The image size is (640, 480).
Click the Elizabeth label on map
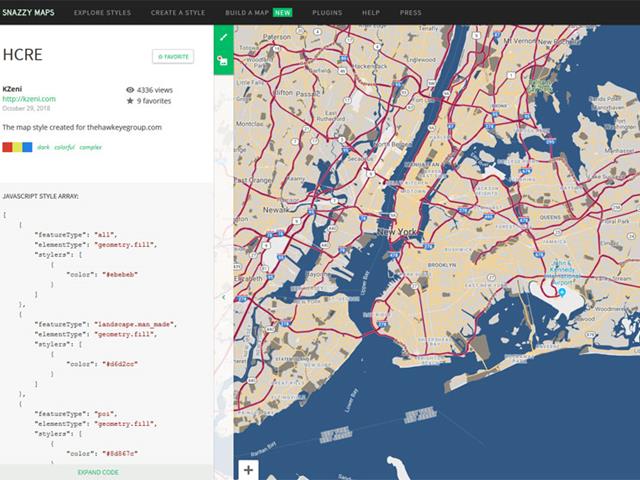tap(248, 279)
